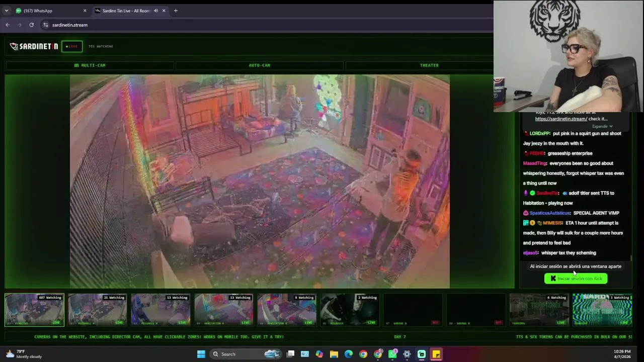The height and width of the screenshot is (362, 644).
Task: Click username PEEHD in chat
Action: click(537, 153)
